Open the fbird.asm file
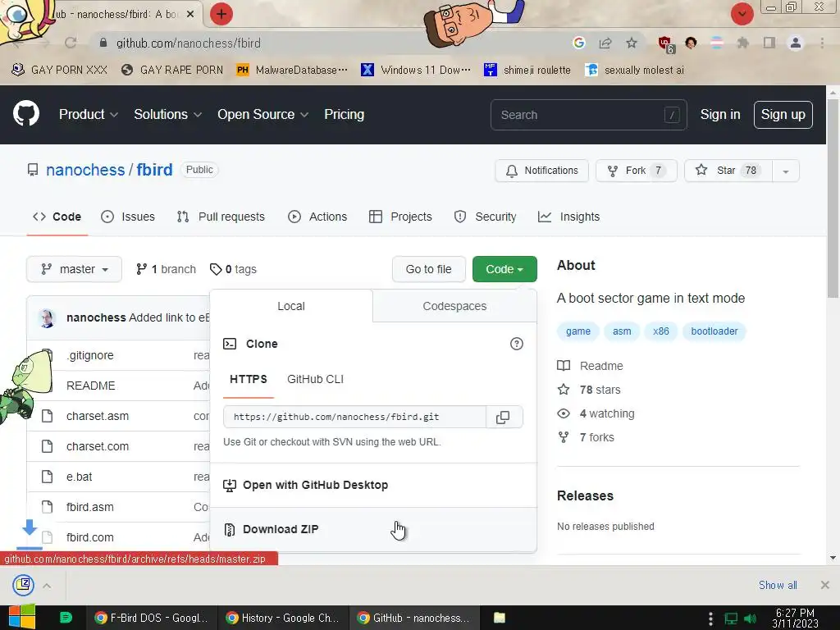The image size is (840, 630). 90,507
